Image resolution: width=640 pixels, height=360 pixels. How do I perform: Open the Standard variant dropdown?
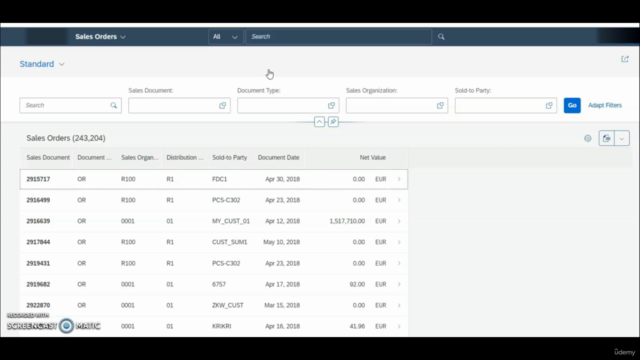[x=42, y=64]
